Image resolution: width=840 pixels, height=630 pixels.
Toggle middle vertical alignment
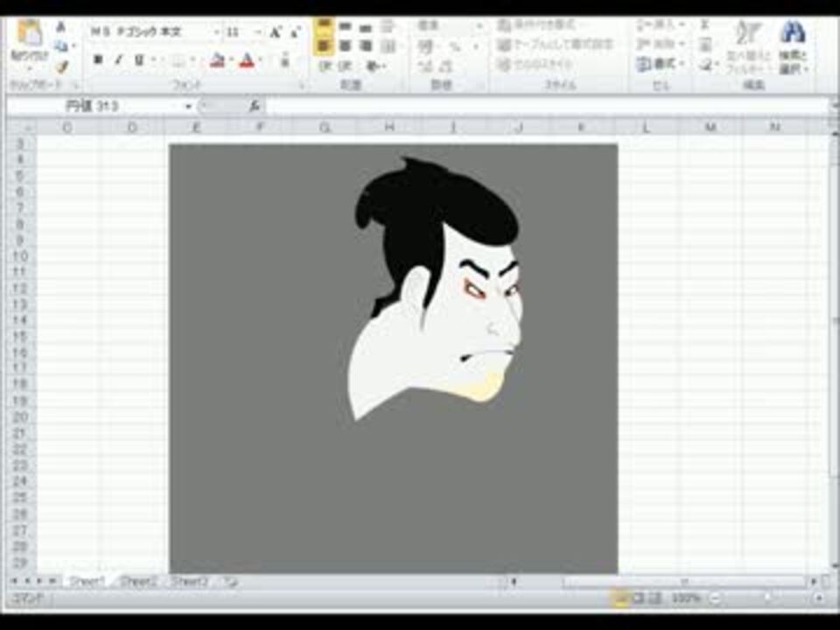click(345, 25)
